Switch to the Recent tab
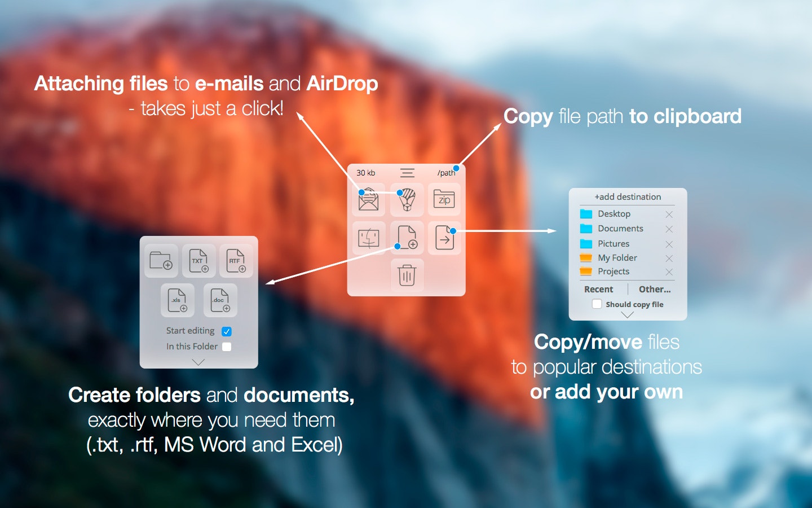Image resolution: width=812 pixels, height=508 pixels. (x=598, y=290)
